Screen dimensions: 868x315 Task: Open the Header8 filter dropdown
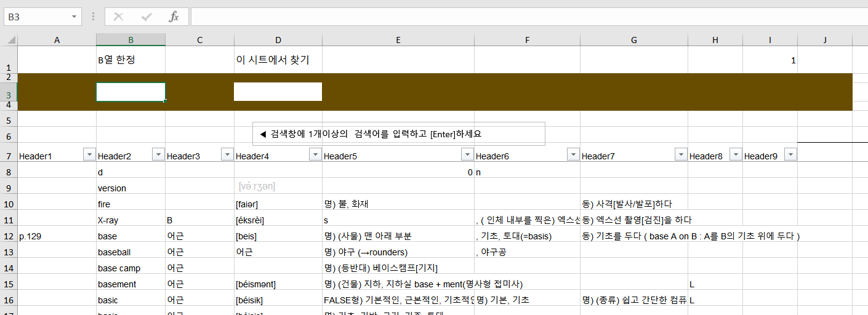tap(736, 154)
